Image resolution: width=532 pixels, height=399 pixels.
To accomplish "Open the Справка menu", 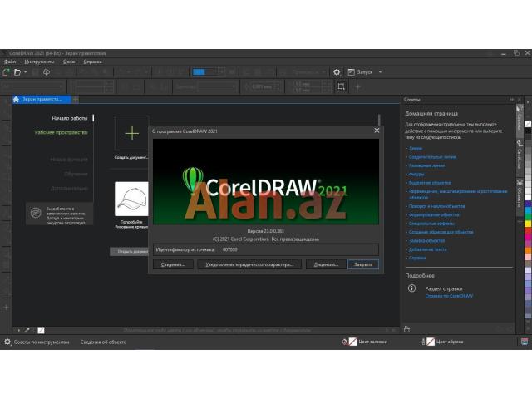I will [x=92, y=62].
